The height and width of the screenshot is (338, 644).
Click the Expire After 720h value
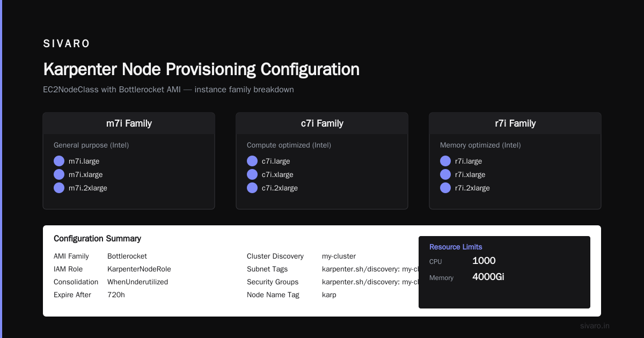(116, 295)
